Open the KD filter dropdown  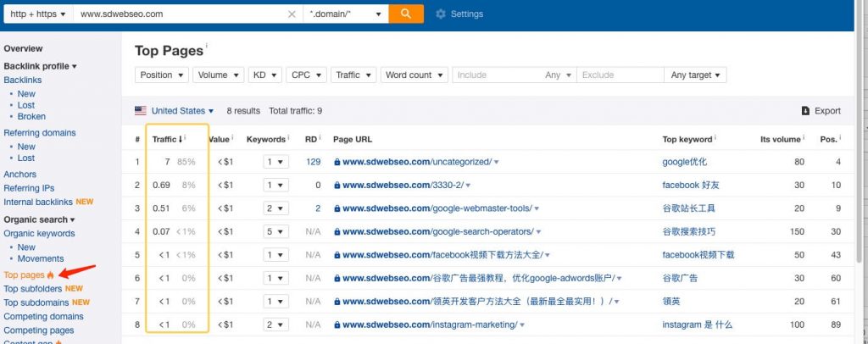tap(265, 75)
